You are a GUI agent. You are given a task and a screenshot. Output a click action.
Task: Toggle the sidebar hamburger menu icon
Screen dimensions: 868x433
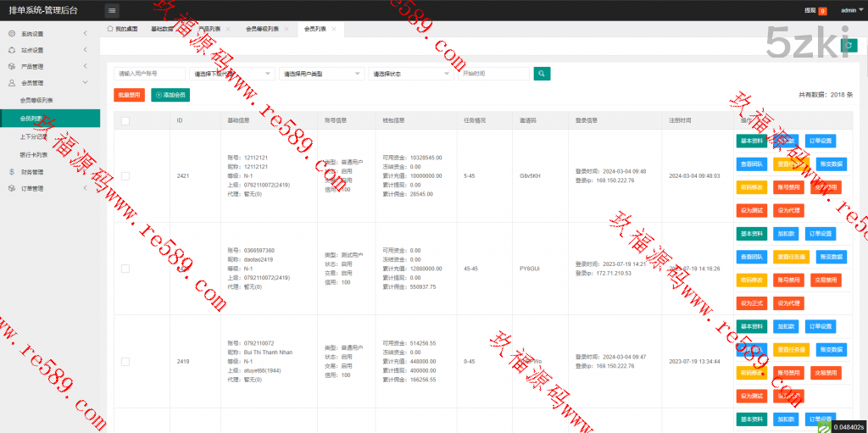pyautogui.click(x=112, y=10)
